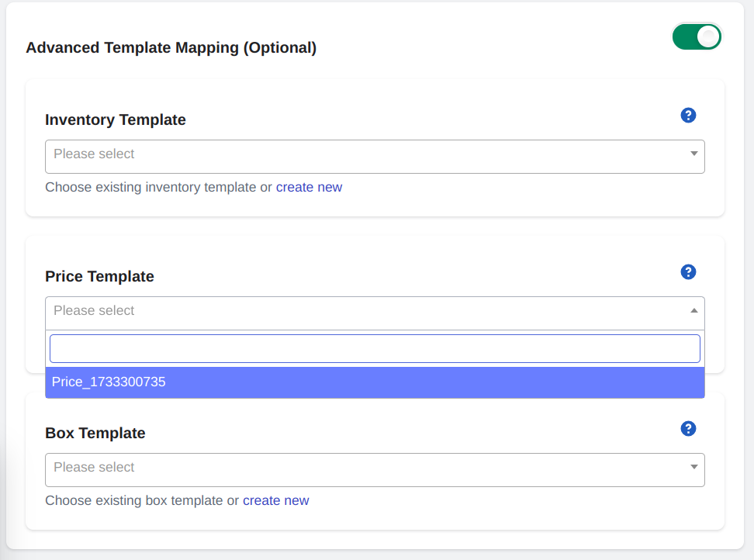
Task: Collapse Price Template list via up arrow
Action: [x=694, y=310]
